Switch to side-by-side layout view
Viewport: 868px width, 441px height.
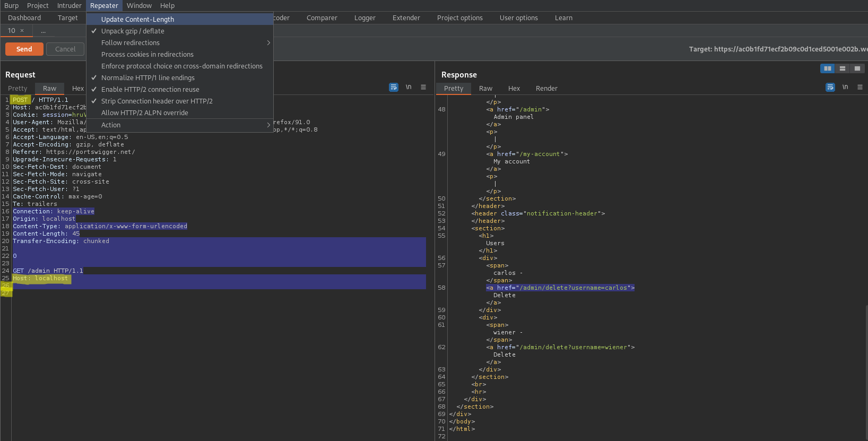point(827,68)
